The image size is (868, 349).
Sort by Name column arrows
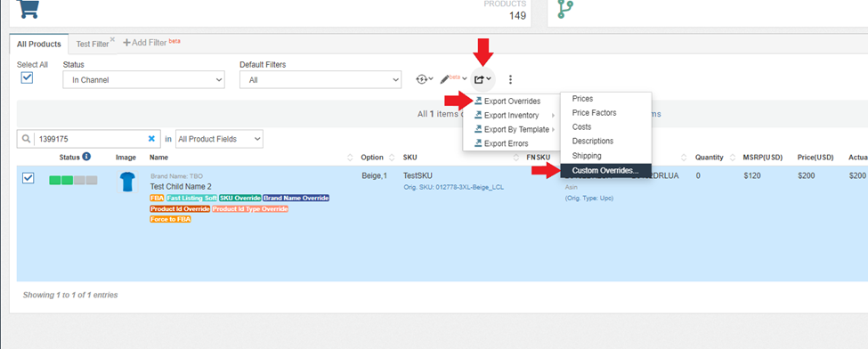point(349,158)
